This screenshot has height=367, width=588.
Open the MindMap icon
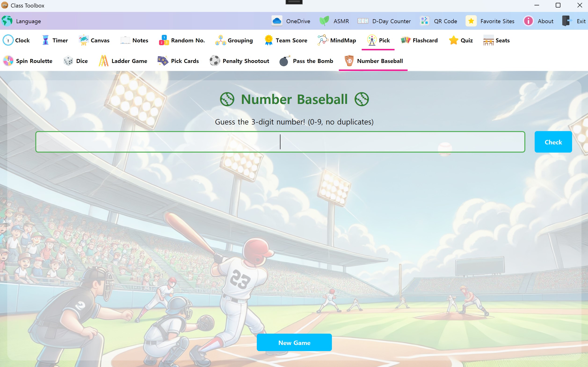coord(323,40)
